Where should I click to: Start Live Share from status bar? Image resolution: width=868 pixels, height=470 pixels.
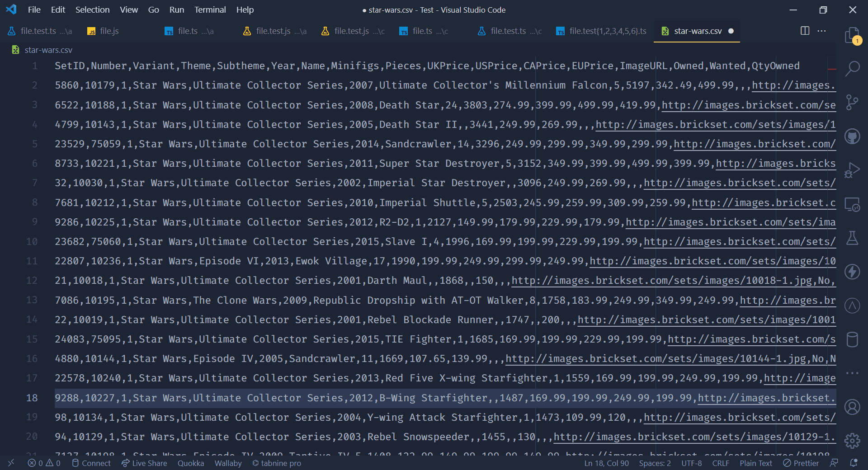[144, 463]
